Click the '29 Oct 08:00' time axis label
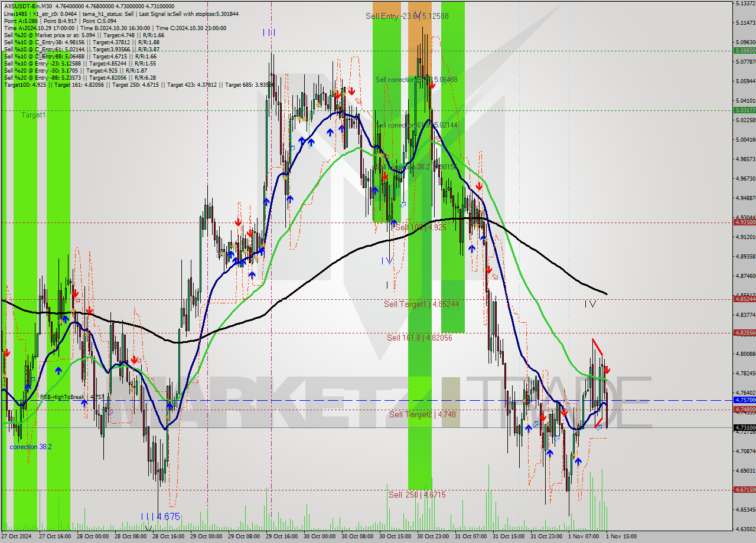Viewport: 756px width, 543px height. [x=243, y=537]
